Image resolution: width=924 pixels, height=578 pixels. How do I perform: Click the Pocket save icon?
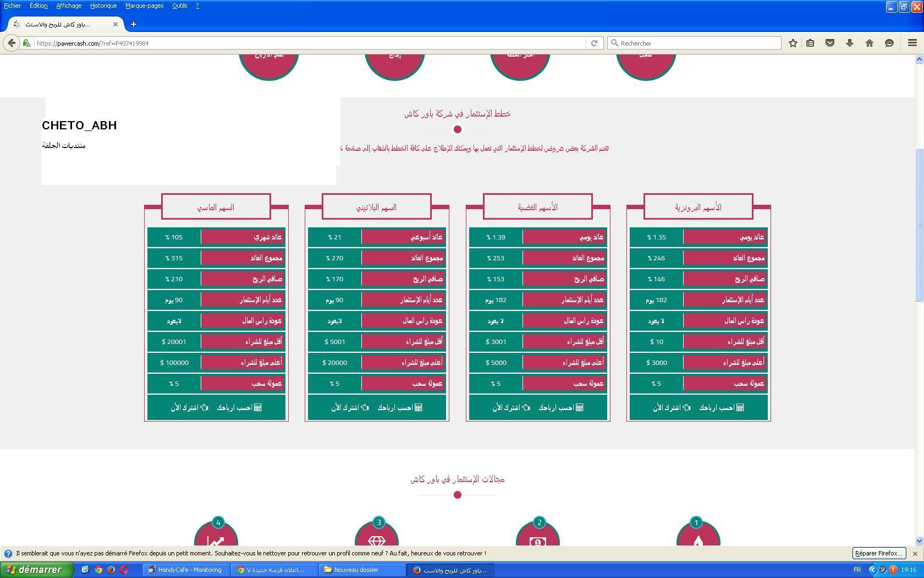click(x=830, y=43)
